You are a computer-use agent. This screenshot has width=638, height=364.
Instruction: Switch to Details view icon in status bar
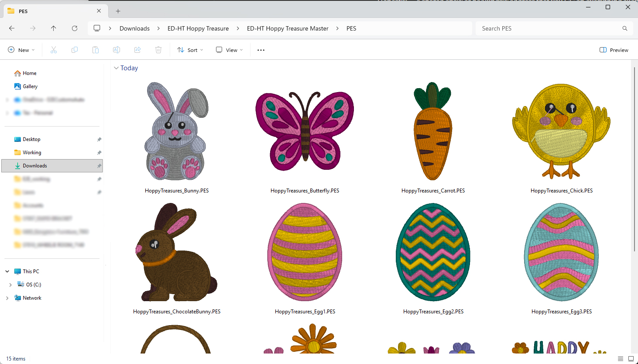(620, 359)
